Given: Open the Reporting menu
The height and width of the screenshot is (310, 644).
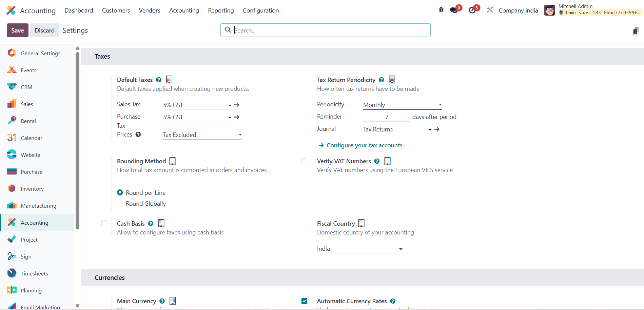Looking at the screenshot, I should pos(221,11).
